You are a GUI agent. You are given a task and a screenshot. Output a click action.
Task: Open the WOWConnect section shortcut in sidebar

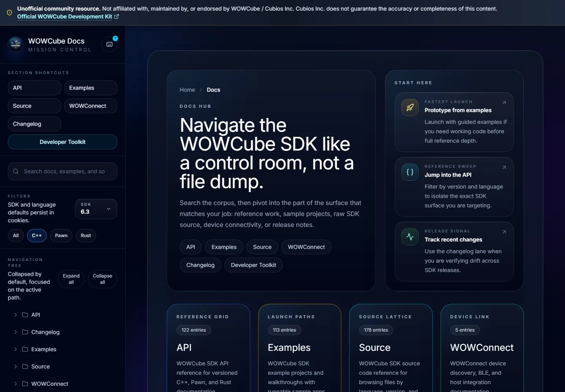[x=91, y=106]
